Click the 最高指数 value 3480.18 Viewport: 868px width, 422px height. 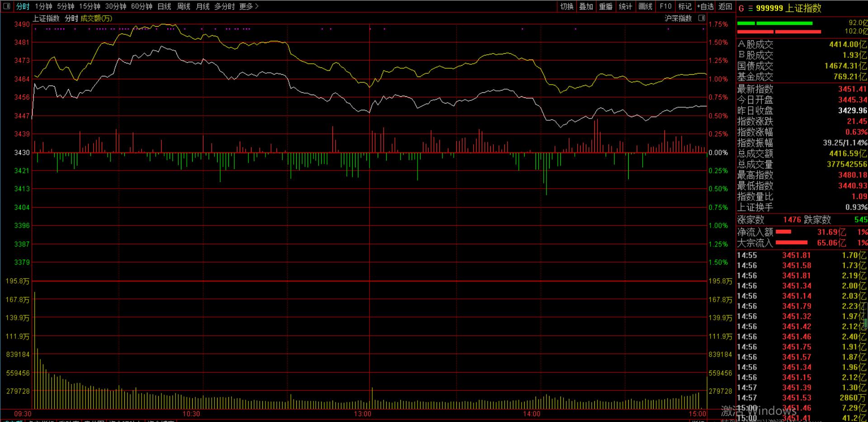click(852, 175)
